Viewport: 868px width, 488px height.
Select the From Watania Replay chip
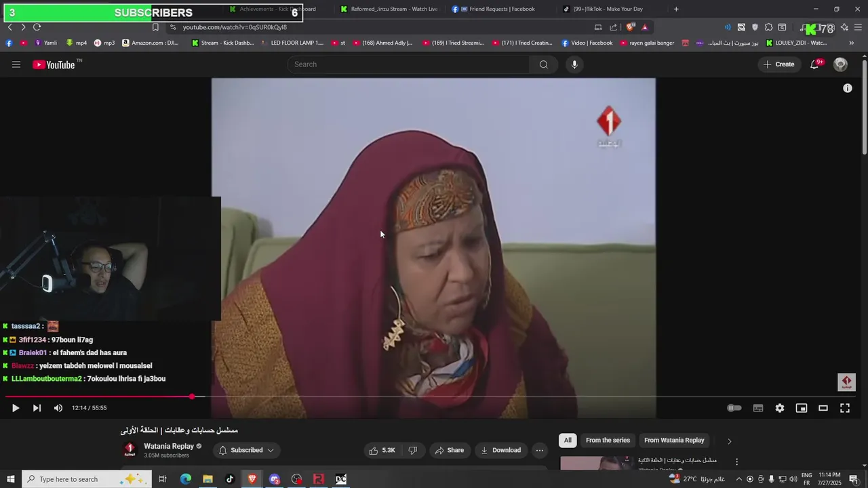pos(674,441)
